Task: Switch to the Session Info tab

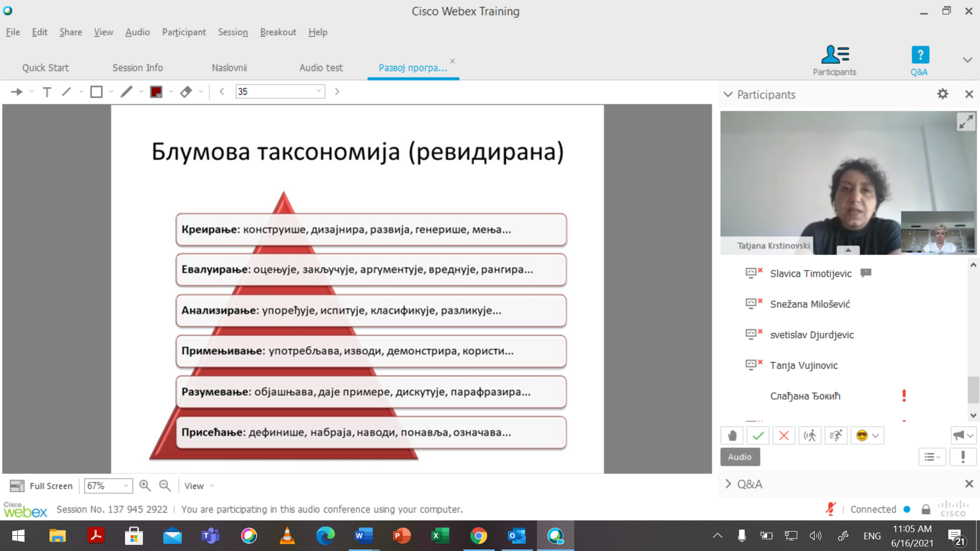Action: (137, 68)
